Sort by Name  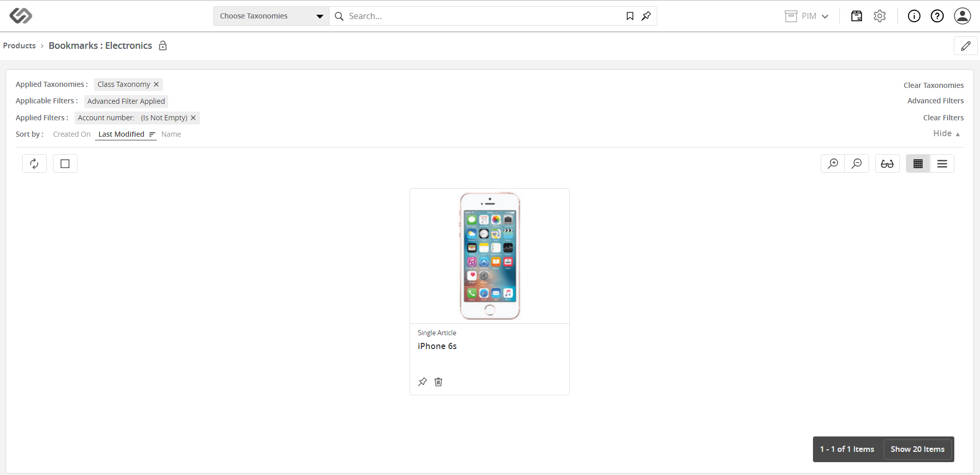click(x=171, y=134)
